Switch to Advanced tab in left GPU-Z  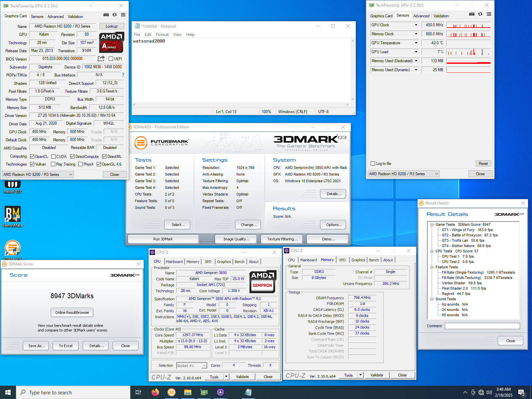pyautogui.click(x=56, y=17)
